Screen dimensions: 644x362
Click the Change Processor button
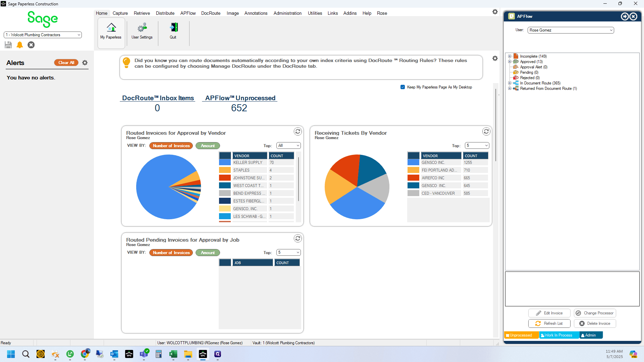595,313
